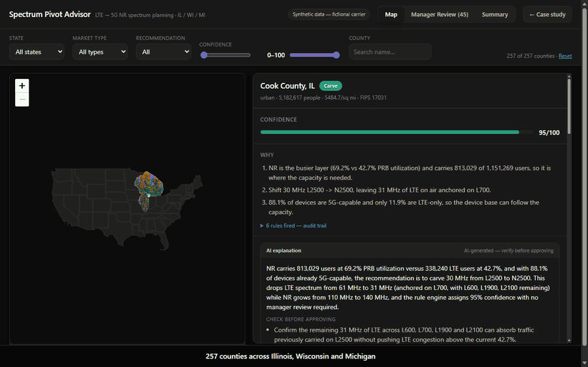Click the 0–100 confidence range label
The image size is (588, 367).
coord(276,55)
